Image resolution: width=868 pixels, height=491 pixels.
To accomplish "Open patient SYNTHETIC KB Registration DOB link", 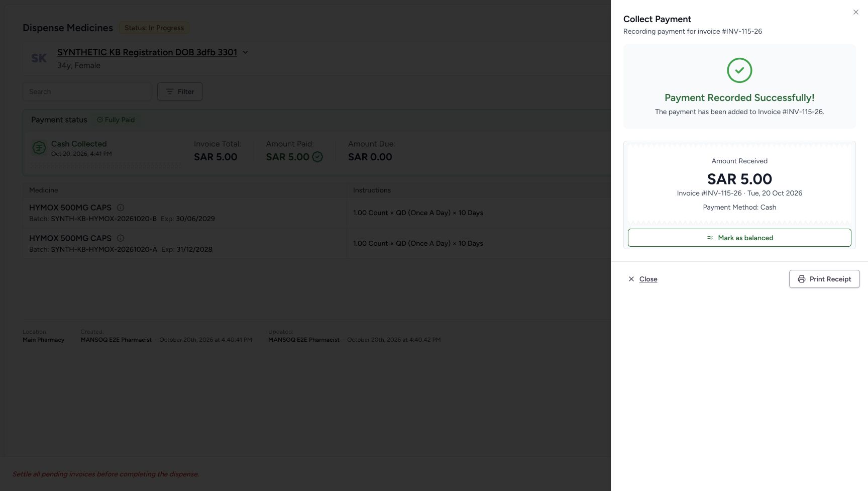I will (147, 52).
